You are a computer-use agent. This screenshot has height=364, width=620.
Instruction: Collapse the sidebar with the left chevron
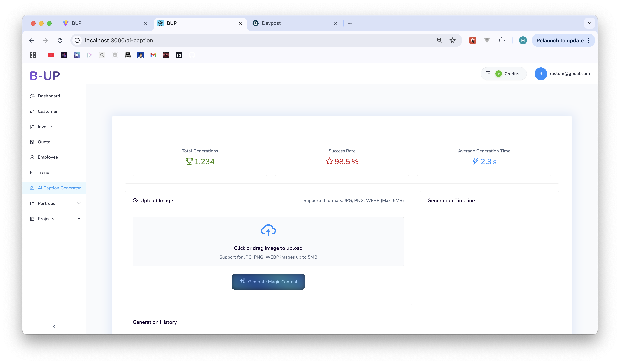54,327
